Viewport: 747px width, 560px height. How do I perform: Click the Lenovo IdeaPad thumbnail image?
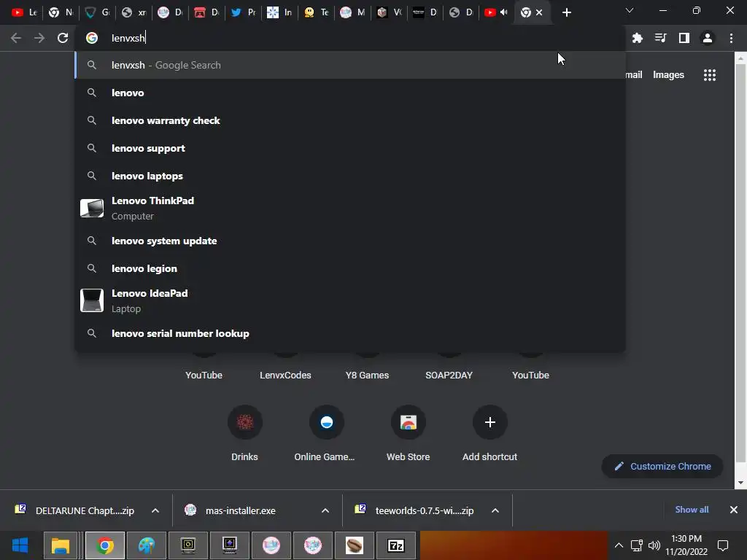[92, 300]
